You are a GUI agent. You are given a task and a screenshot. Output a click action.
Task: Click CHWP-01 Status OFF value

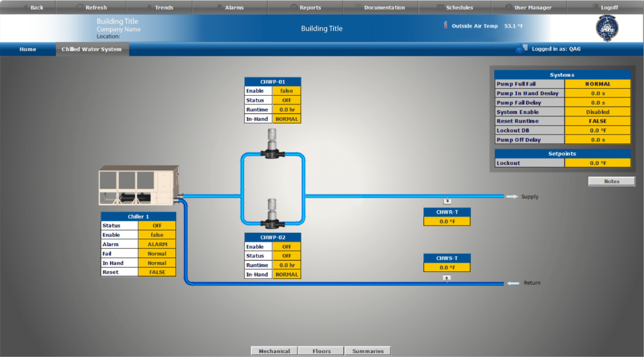pyautogui.click(x=287, y=100)
